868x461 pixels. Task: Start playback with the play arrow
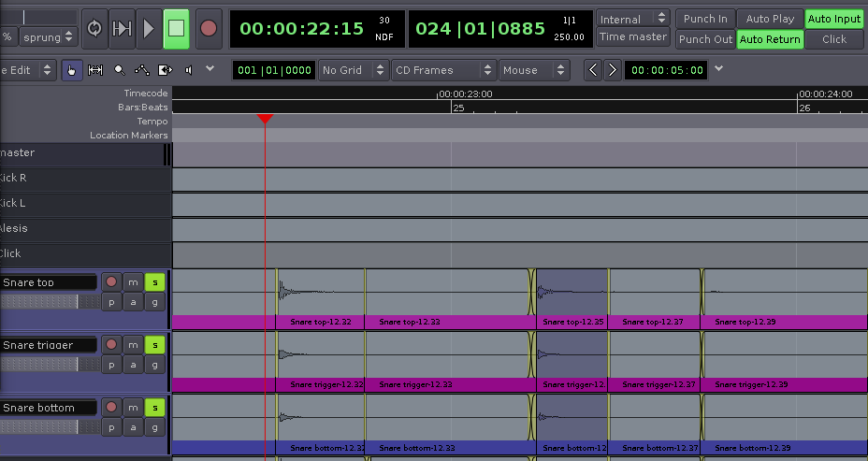coord(149,28)
